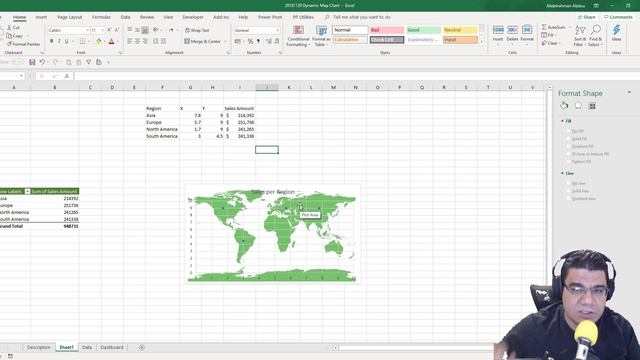Click the Comments button
The width and height of the screenshot is (640, 360).
618,17
